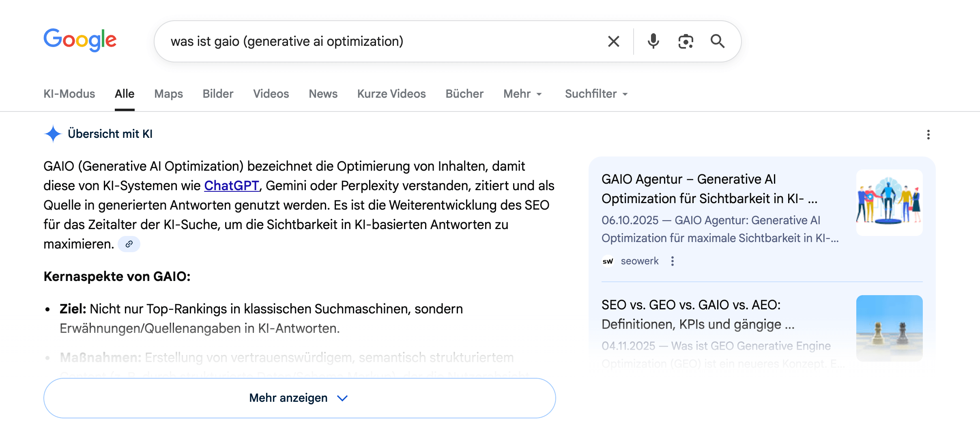Switch to the Bilder tab

[x=218, y=94]
